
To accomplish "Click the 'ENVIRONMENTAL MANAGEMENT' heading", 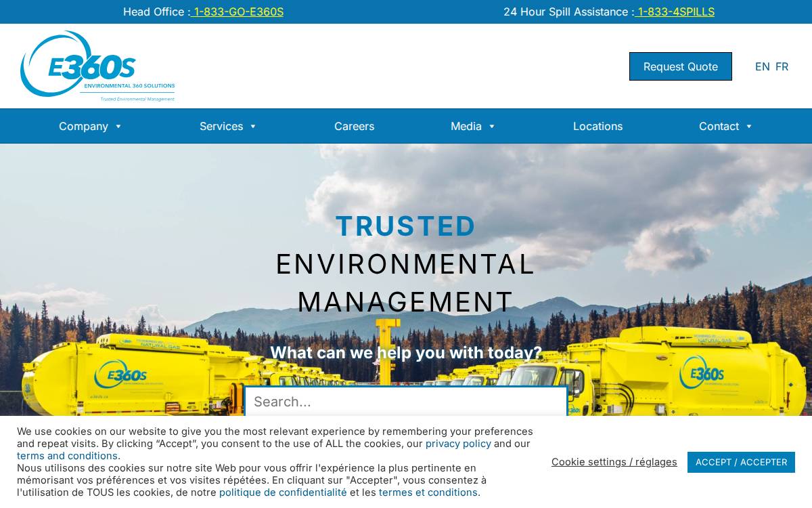I will coord(405,282).
